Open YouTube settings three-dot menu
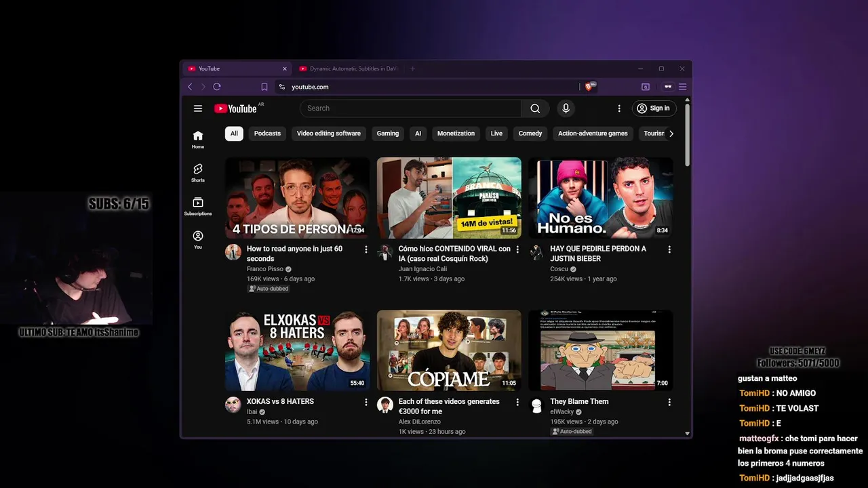Viewport: 868px width, 488px height. pos(618,108)
